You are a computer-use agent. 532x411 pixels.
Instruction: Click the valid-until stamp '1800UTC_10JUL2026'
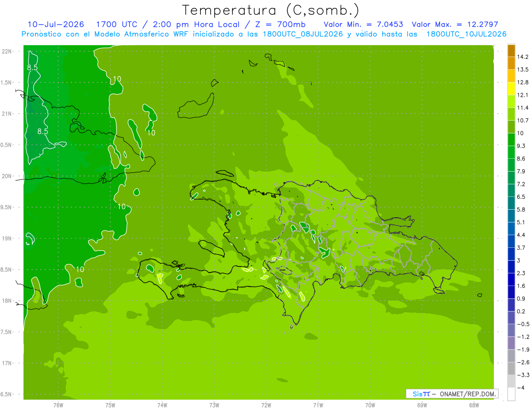pos(466,34)
